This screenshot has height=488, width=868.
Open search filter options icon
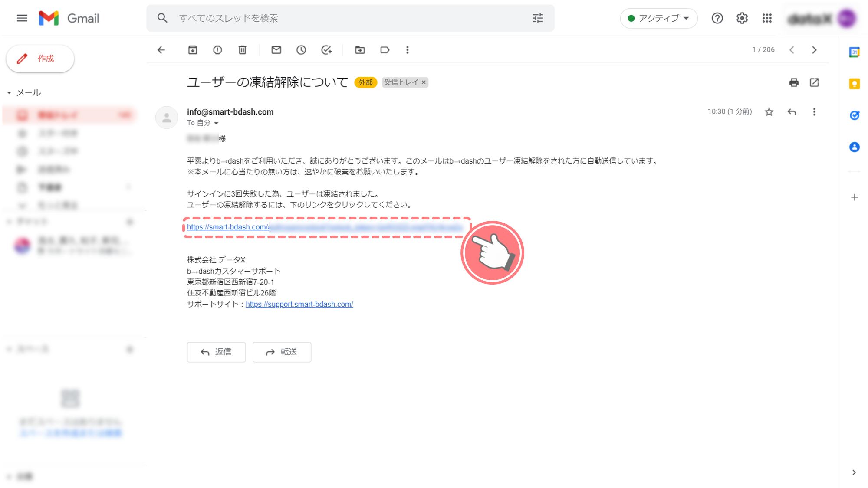tap(538, 18)
